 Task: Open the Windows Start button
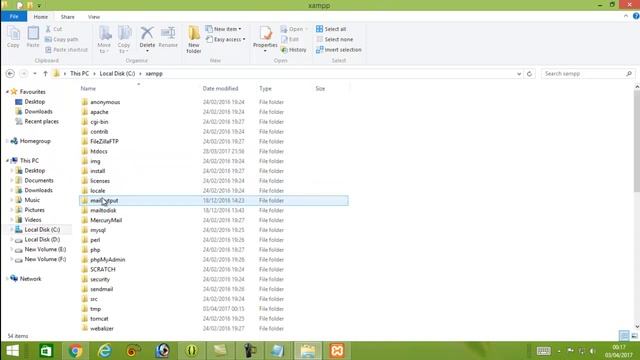pos(13,351)
